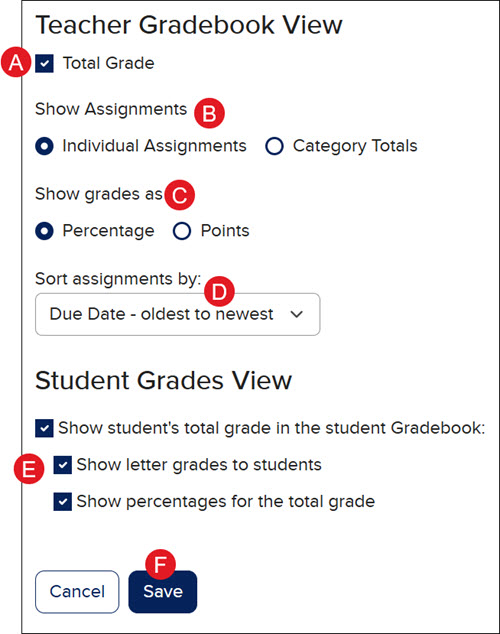Click the chevron in the Due Date dropdown

point(297,314)
